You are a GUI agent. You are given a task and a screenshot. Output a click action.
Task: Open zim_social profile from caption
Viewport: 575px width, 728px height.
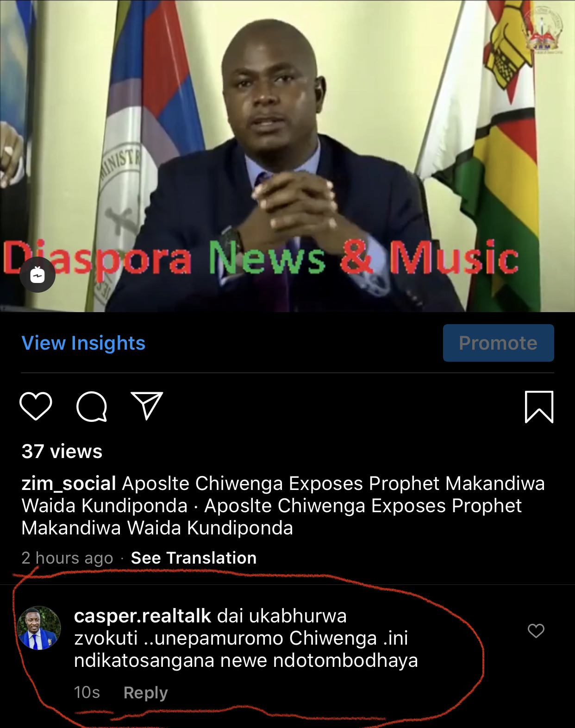click(x=69, y=483)
